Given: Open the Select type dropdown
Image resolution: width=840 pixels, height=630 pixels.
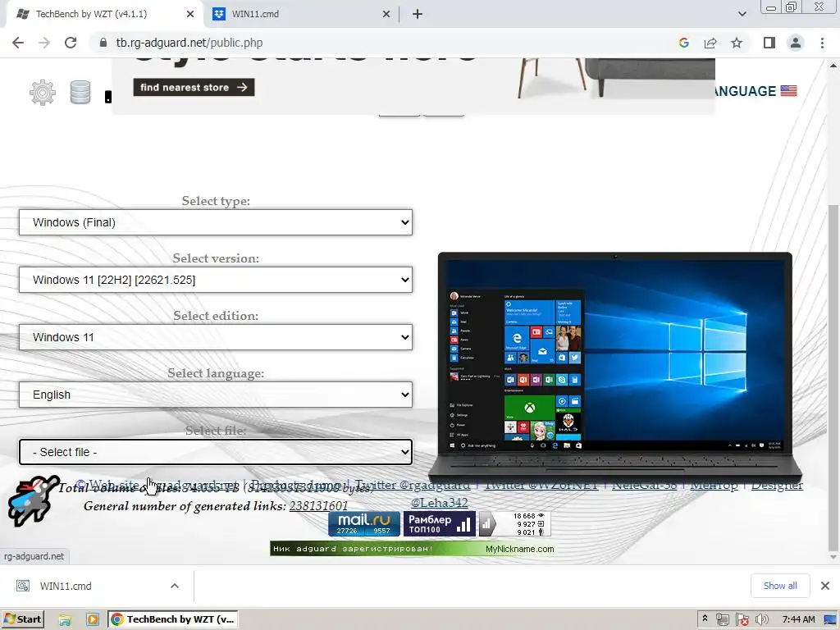Looking at the screenshot, I should pyautogui.click(x=216, y=222).
